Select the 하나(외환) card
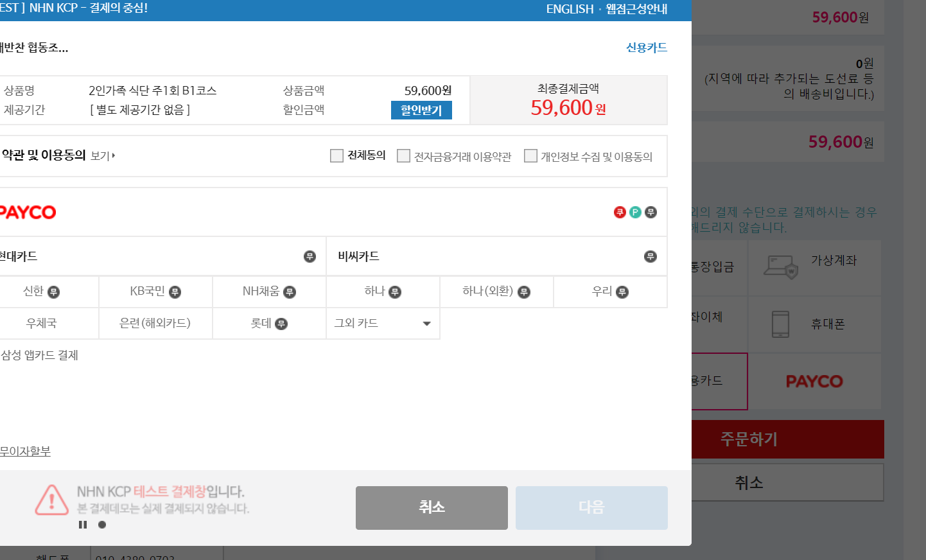The image size is (926, 560). tap(496, 292)
